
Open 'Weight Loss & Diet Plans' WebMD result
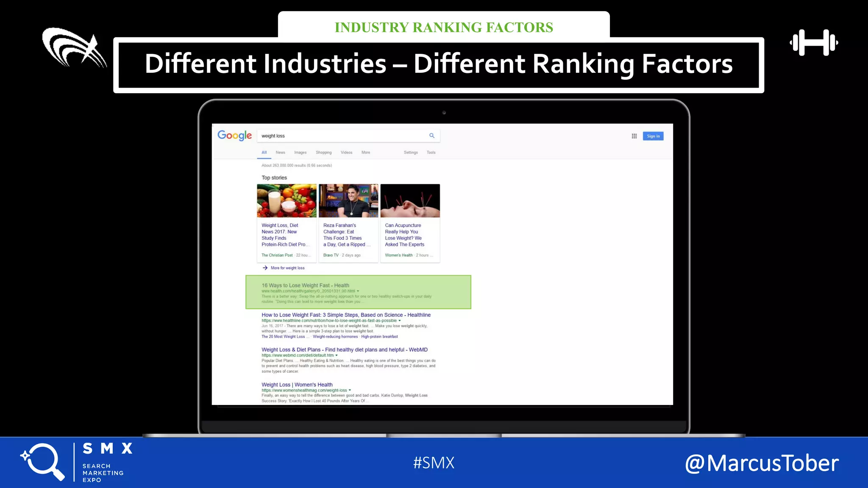point(345,349)
